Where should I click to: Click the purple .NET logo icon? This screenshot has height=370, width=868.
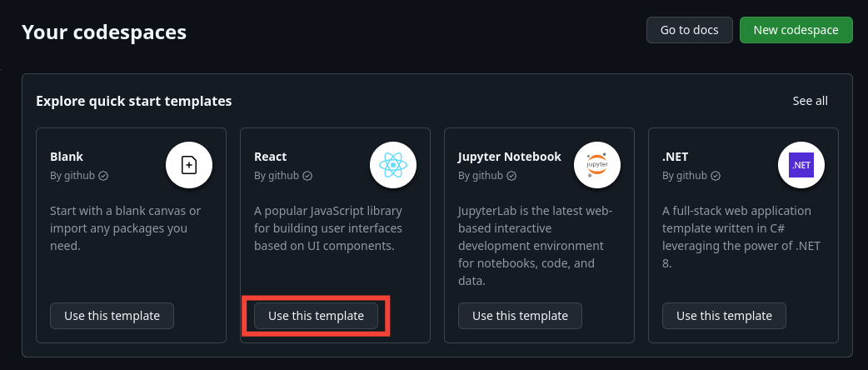click(x=801, y=165)
